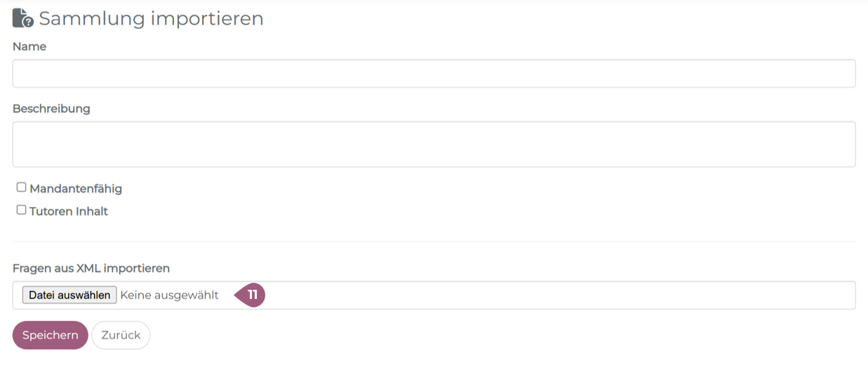Click the Fragen aus XML importieren label

point(91,268)
